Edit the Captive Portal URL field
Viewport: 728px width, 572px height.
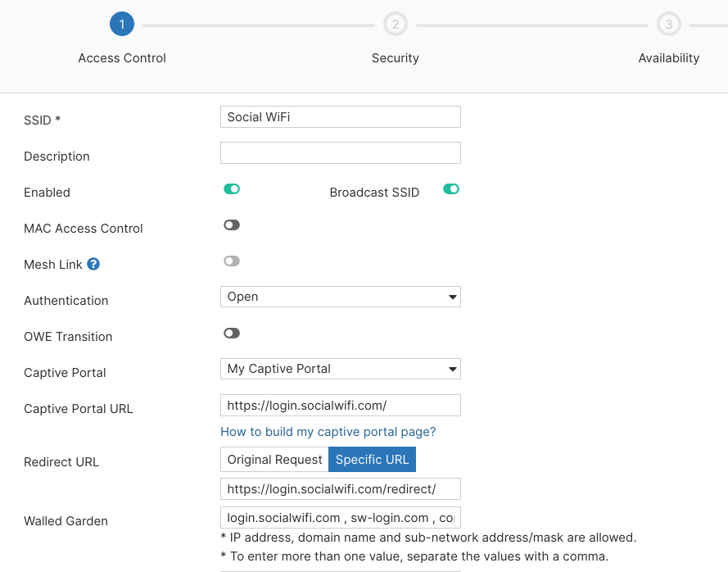[340, 406]
